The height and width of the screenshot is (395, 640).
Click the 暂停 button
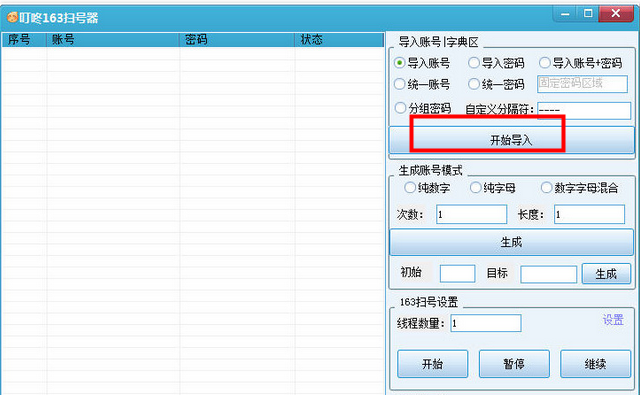514,364
